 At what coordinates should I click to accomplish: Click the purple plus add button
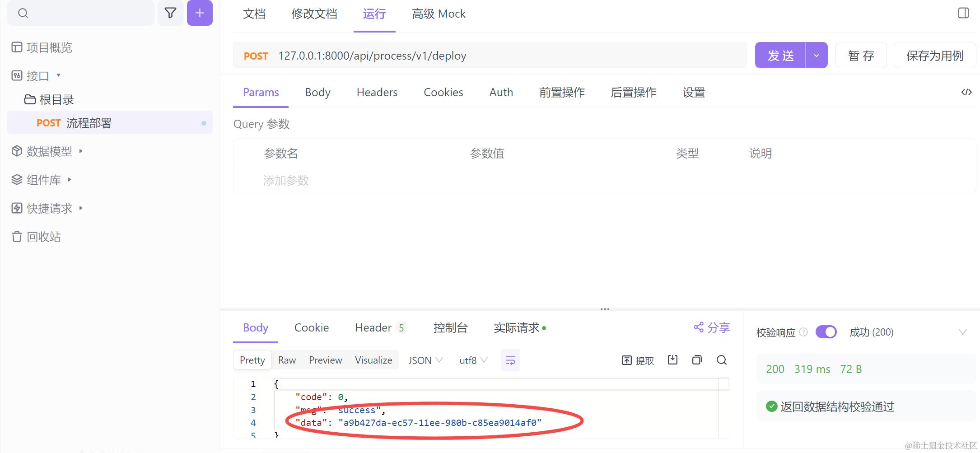[200, 13]
